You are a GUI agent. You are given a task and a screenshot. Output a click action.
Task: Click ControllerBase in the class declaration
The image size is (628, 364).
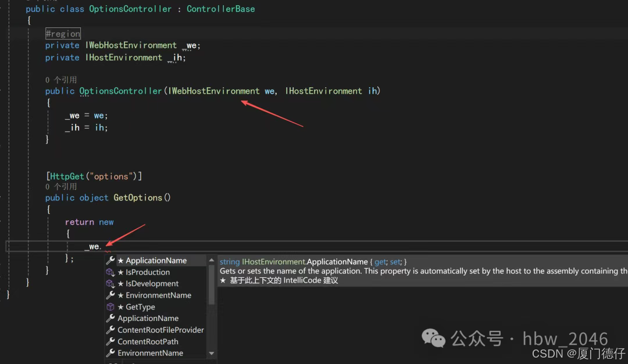pyautogui.click(x=221, y=9)
